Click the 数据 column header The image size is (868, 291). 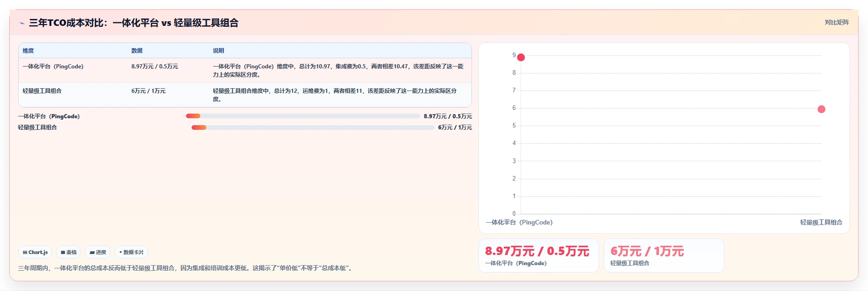coord(137,51)
